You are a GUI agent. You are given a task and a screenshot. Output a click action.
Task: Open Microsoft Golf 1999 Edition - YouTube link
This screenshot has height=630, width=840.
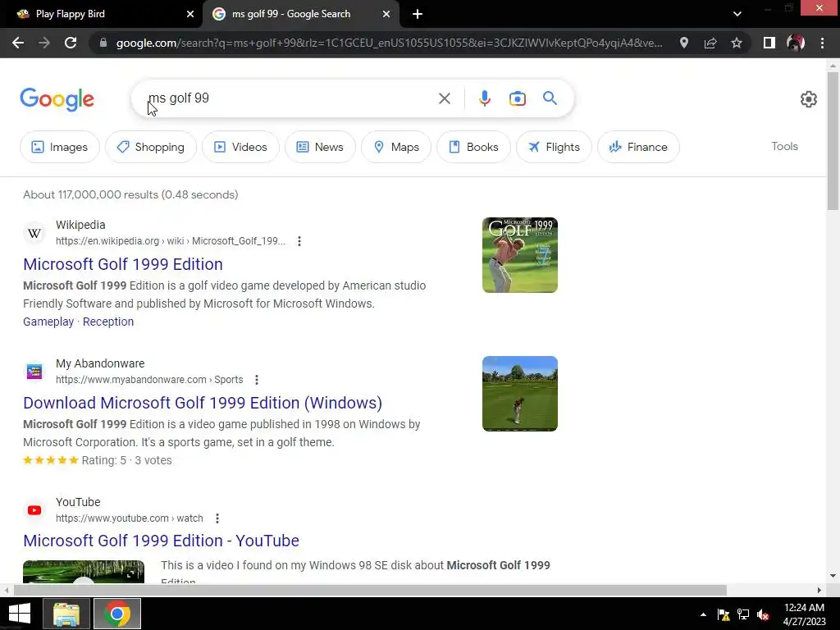pyautogui.click(x=161, y=541)
